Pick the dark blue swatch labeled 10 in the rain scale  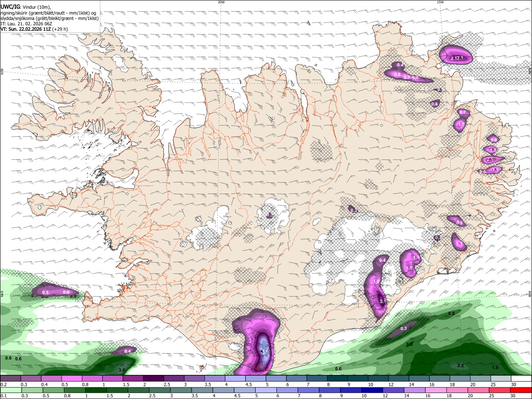[x=372, y=390]
